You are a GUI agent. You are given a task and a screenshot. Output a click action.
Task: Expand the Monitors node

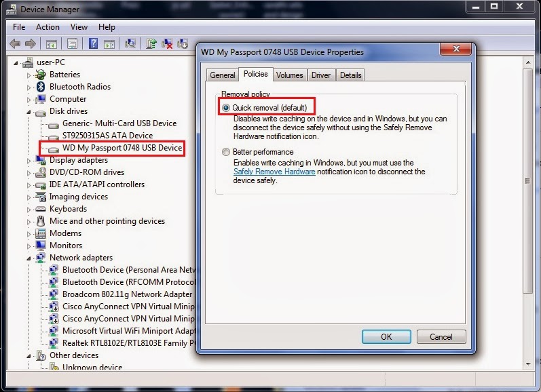[29, 246]
